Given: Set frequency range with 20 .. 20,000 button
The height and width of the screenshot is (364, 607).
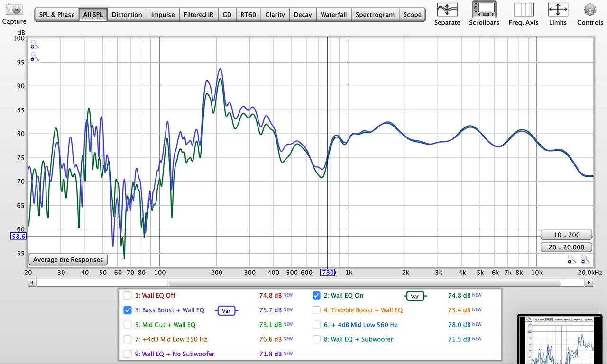Looking at the screenshot, I should 567,247.
